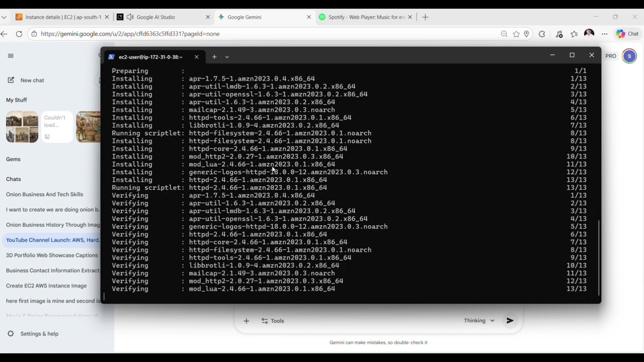Viewport: 644px width, 362px height.
Task: Open the photo collage thumbnail in My Stuff
Action: pos(22,127)
